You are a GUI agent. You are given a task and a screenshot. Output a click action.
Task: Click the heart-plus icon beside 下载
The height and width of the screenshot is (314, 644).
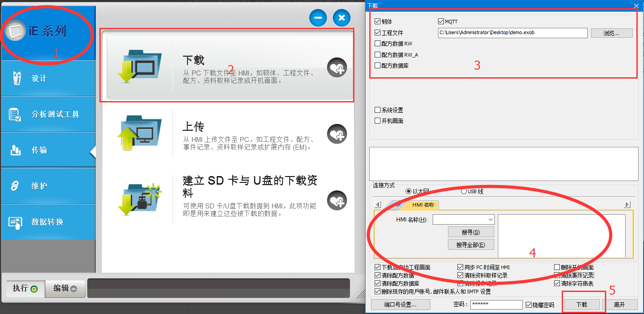click(337, 68)
